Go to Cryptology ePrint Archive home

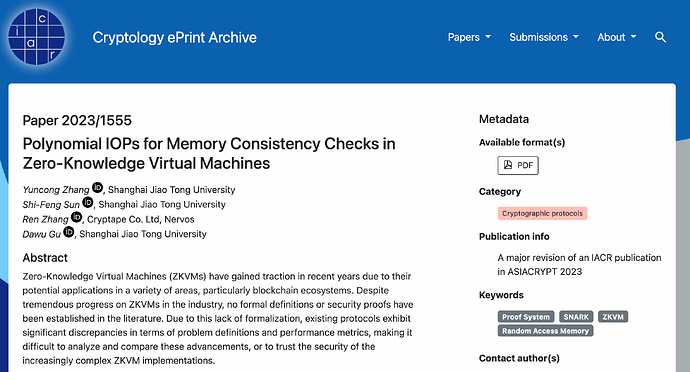tap(174, 37)
